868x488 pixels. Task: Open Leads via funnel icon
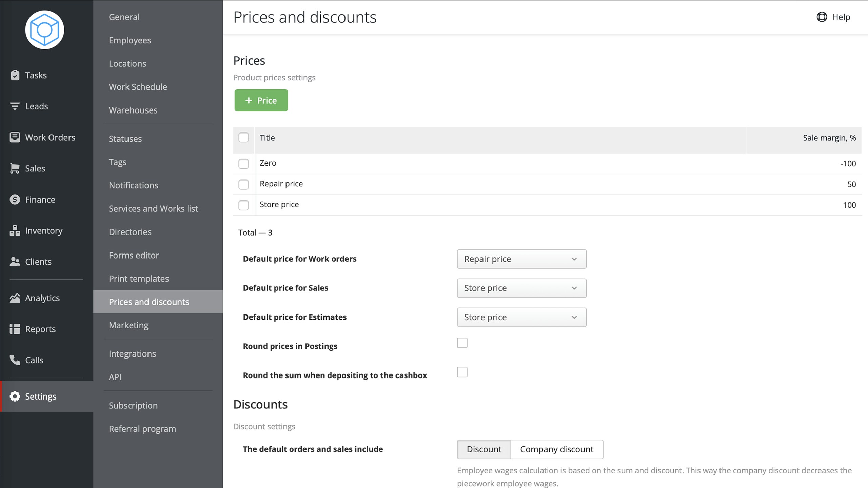(15, 106)
